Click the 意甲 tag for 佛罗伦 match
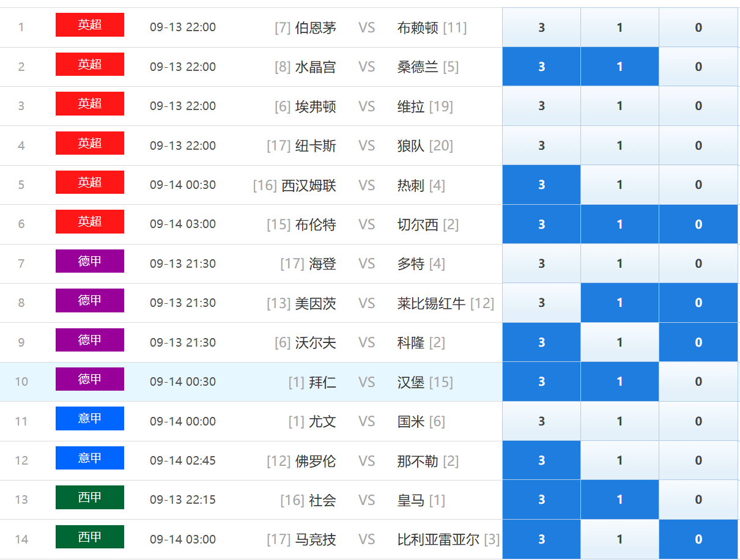740x560 pixels. pyautogui.click(x=90, y=458)
